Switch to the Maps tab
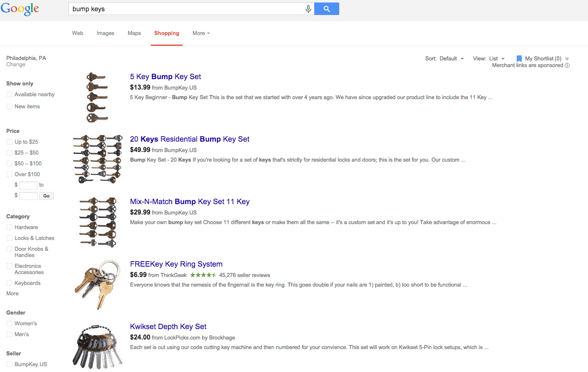The width and height of the screenshot is (588, 372). tap(134, 33)
